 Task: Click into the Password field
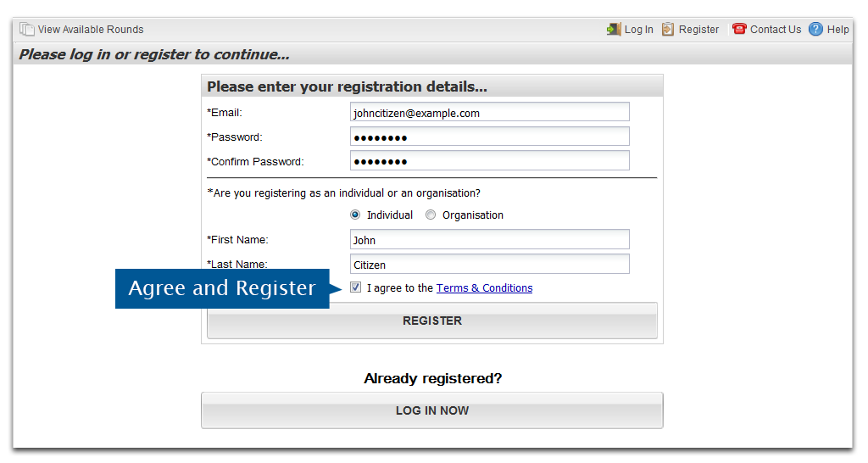click(x=489, y=137)
